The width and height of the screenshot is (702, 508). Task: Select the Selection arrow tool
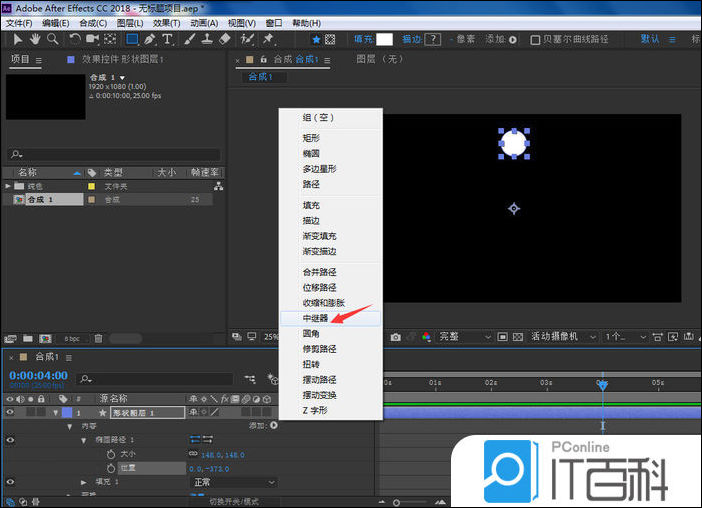click(x=18, y=39)
